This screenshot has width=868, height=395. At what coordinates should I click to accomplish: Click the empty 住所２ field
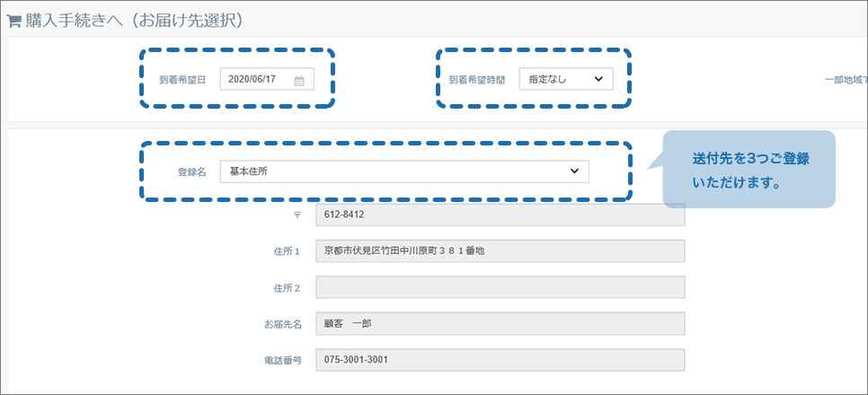click(500, 287)
